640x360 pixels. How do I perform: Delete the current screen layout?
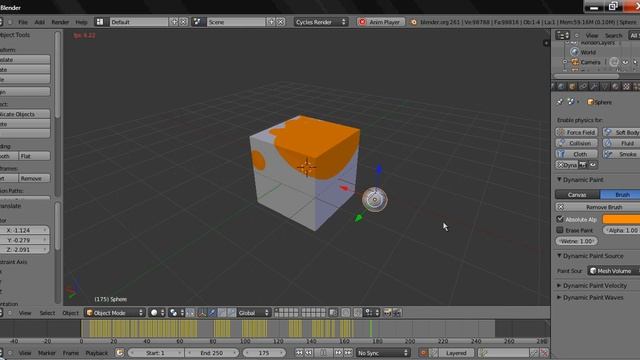click(183, 22)
